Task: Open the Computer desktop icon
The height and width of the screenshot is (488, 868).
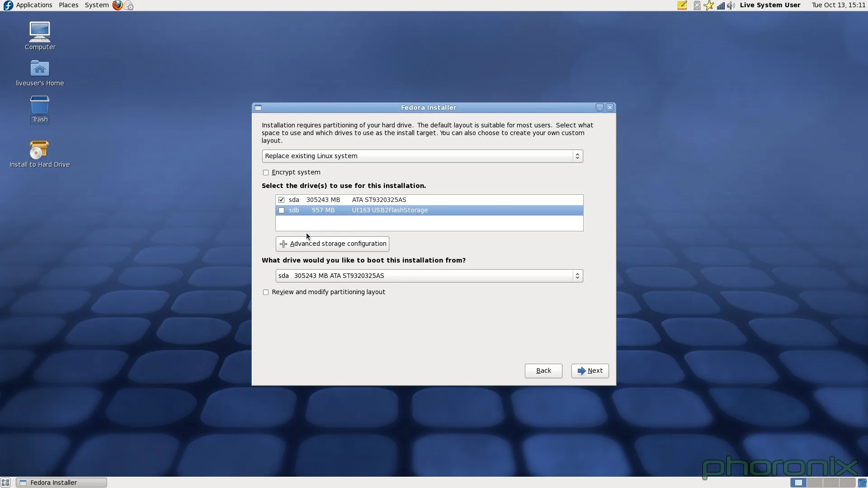Action: 40,36
